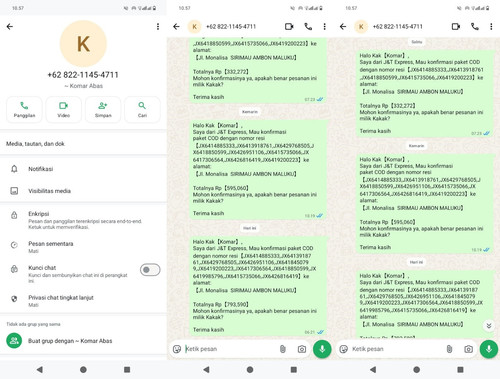Viewport: 500px width, 379px height.
Task: Open camera in right chat input bar
Action: [x=468, y=349]
